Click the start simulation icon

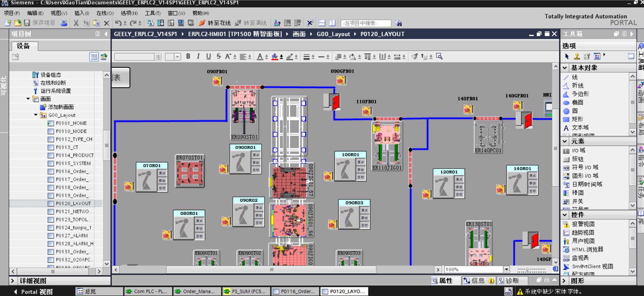tap(181, 23)
